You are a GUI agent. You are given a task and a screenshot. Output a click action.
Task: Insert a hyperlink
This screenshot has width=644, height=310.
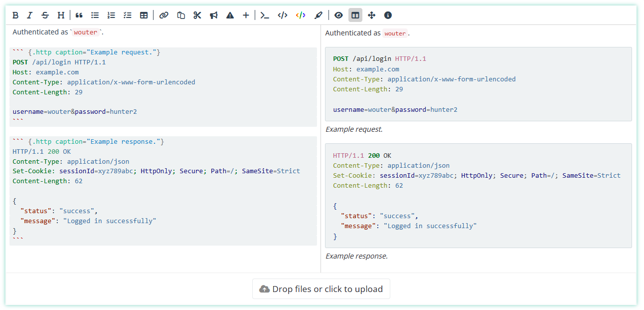(163, 15)
